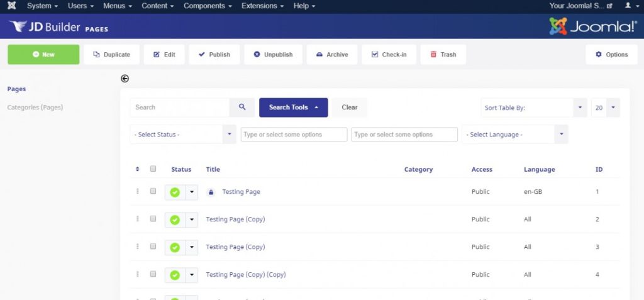
Task: Click the column ordering sort arrows icon
Action: [138, 169]
